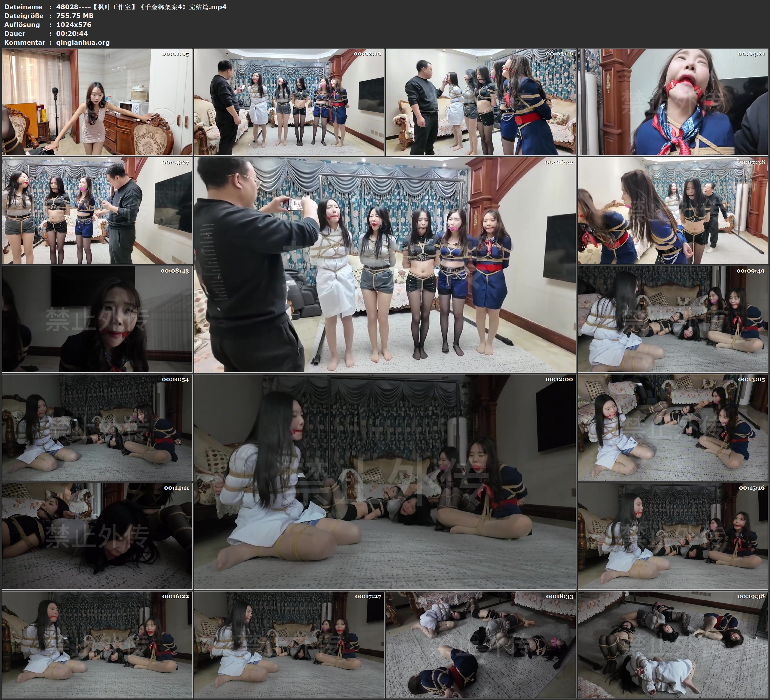
Task: Select the large frame at 00:12:00
Action: tap(385, 481)
